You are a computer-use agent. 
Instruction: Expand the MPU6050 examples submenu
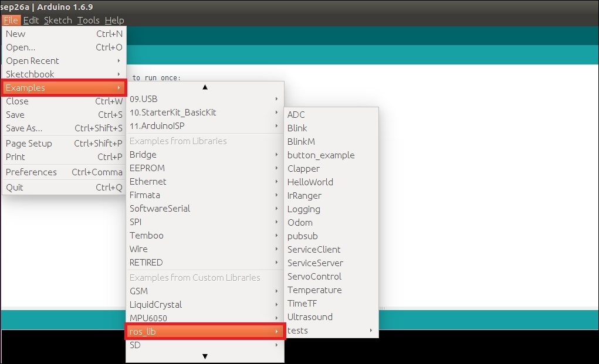[205, 318]
